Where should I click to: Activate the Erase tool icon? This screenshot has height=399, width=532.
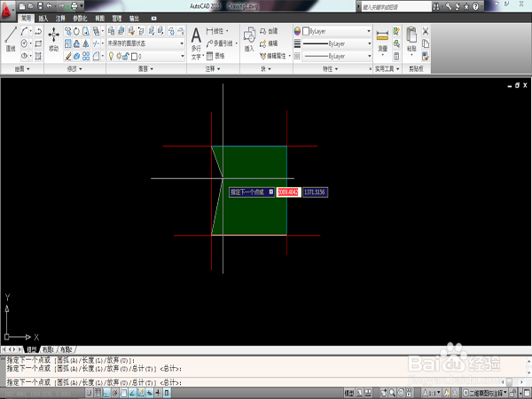click(x=68, y=56)
